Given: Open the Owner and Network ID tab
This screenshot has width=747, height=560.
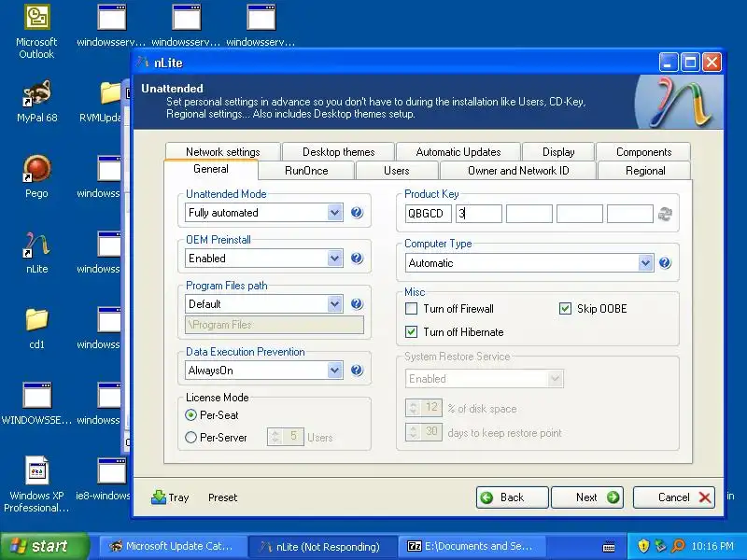Looking at the screenshot, I should [518, 171].
